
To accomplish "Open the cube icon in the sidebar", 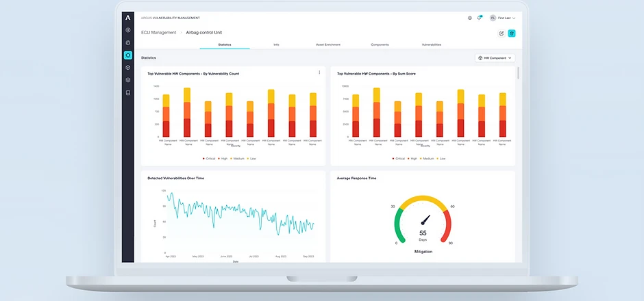I will (x=127, y=68).
